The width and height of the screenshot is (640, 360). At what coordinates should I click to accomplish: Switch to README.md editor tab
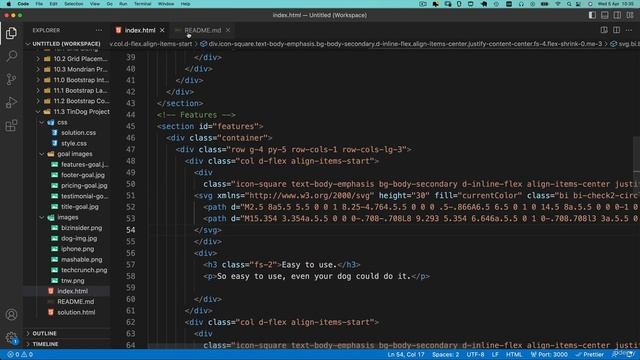202,30
